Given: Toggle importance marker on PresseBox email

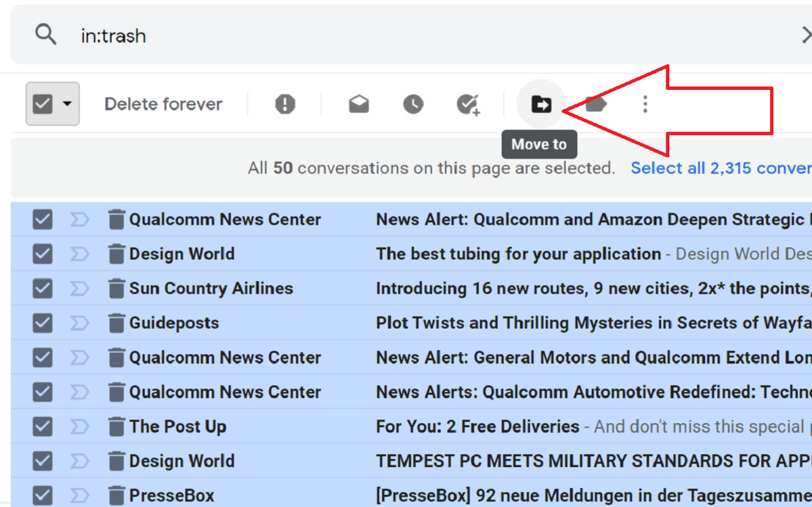Looking at the screenshot, I should [x=79, y=495].
